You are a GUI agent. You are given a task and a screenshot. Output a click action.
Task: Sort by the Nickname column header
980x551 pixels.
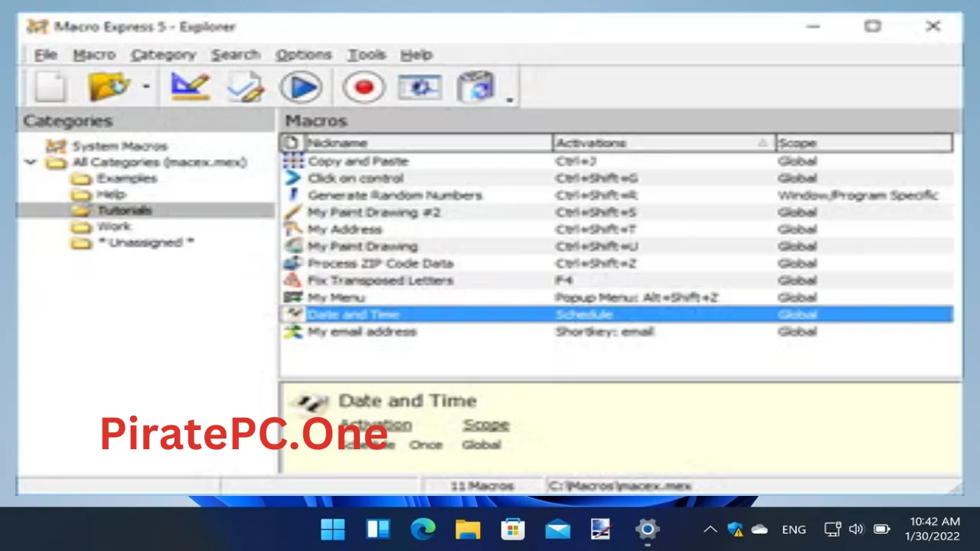tap(427, 143)
